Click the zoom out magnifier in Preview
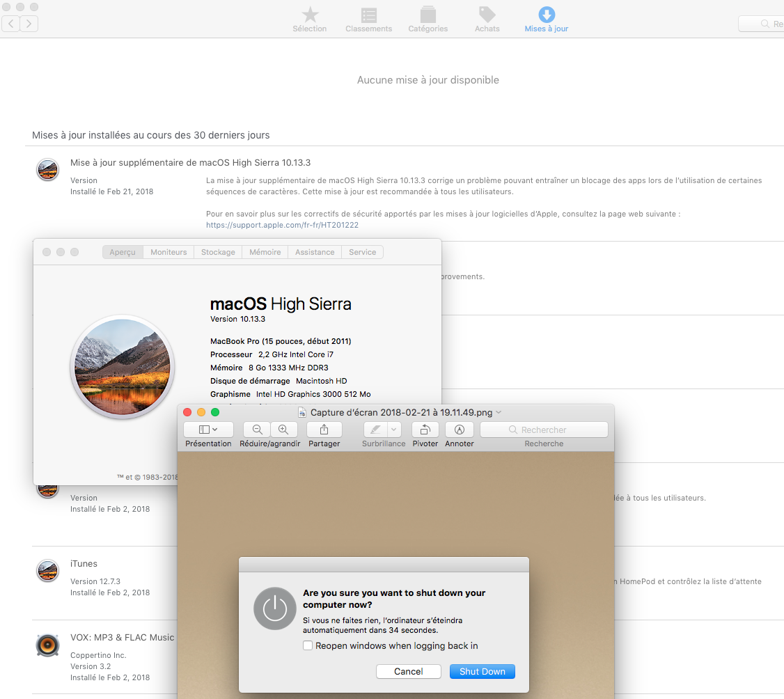 tap(257, 430)
